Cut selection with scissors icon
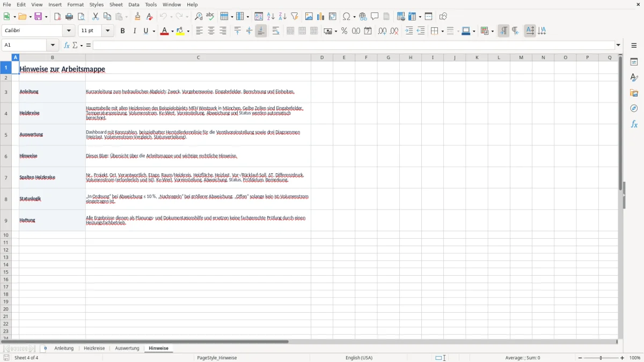 (96, 17)
